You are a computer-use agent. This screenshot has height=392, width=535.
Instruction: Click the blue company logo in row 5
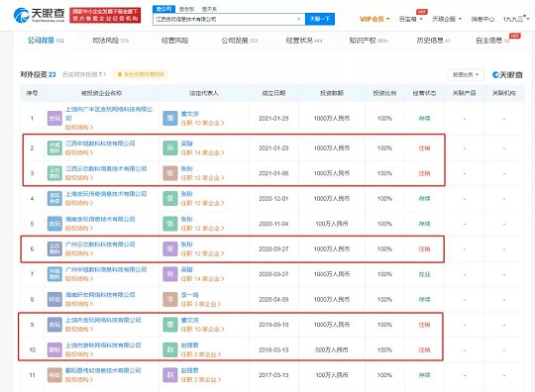[54, 224]
